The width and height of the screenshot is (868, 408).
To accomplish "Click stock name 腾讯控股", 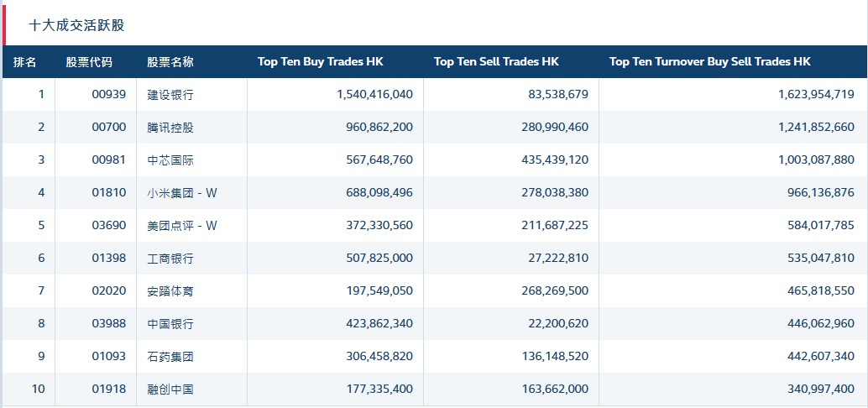I will click(170, 128).
